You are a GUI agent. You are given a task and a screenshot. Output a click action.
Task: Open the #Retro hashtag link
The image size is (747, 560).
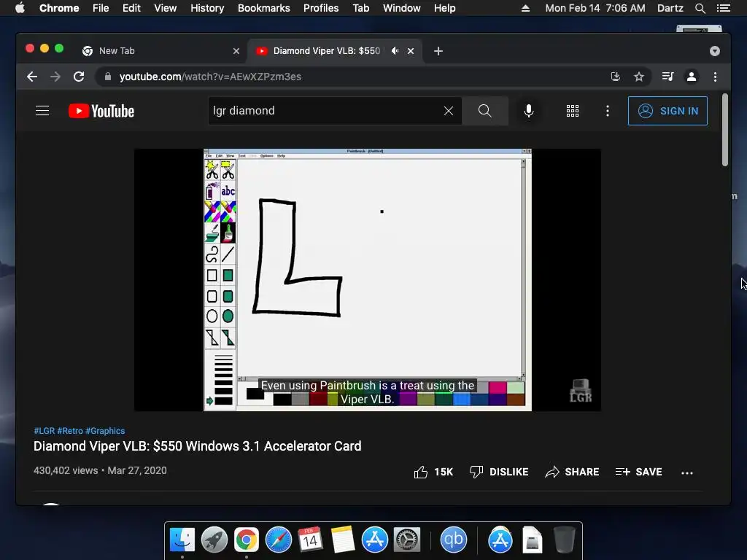70,431
